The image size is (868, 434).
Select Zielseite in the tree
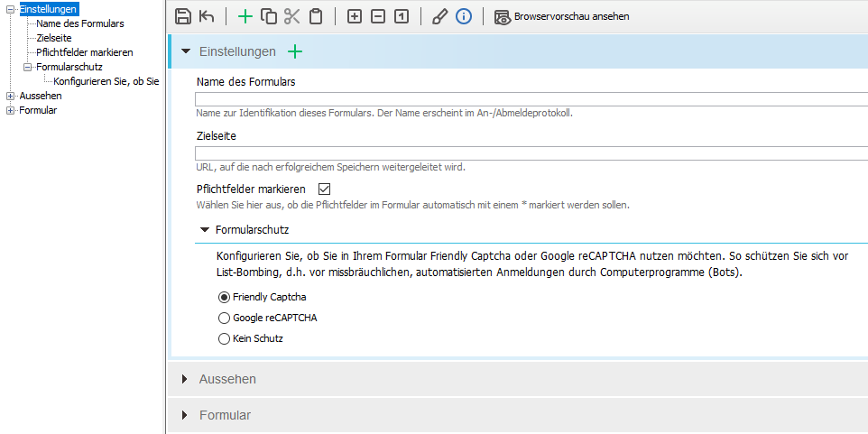54,38
